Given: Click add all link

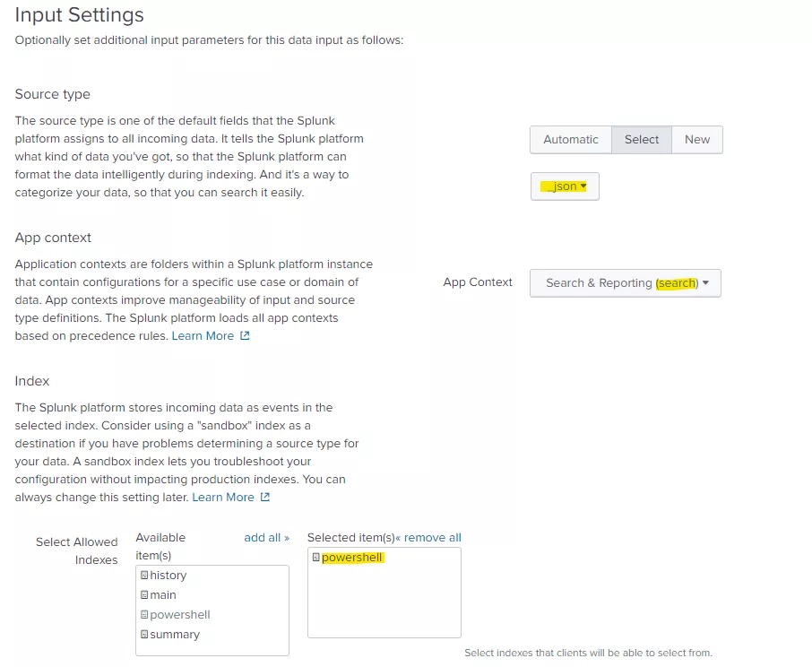Looking at the screenshot, I should tap(267, 538).
